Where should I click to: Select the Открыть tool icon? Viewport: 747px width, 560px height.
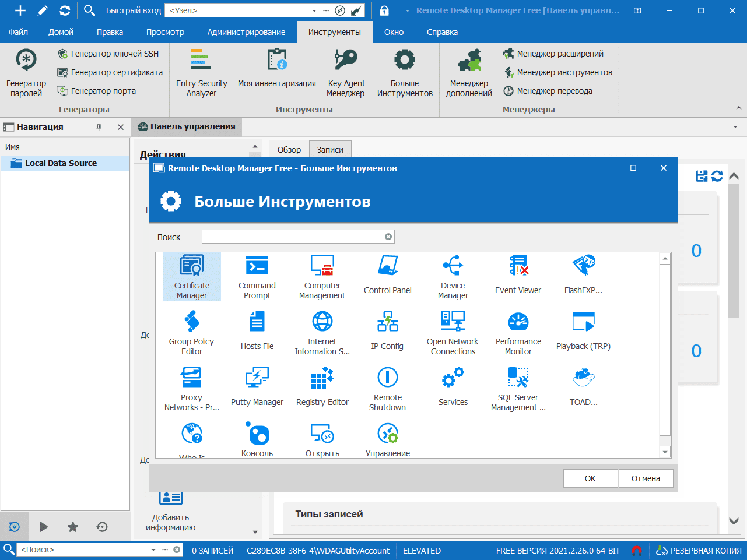322,439
